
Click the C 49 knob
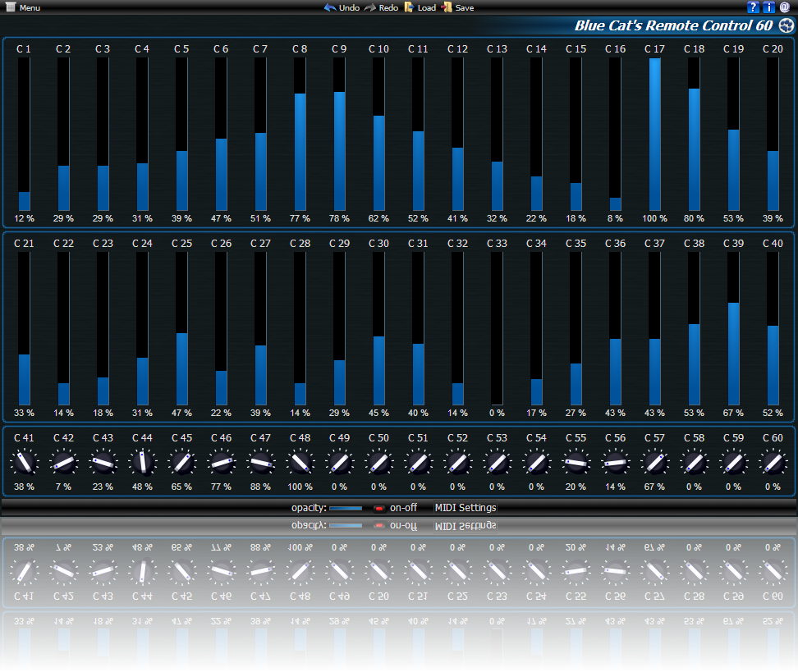click(339, 463)
